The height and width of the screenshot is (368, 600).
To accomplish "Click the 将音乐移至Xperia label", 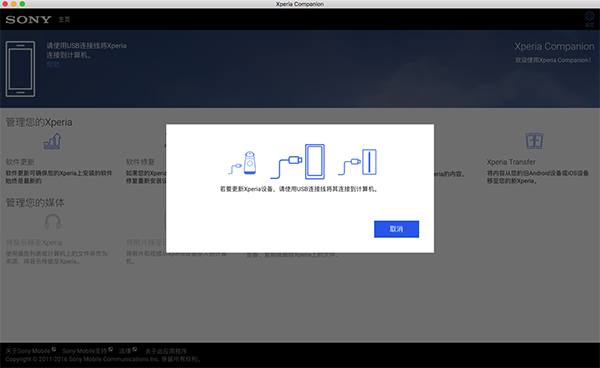I will coord(34,243).
